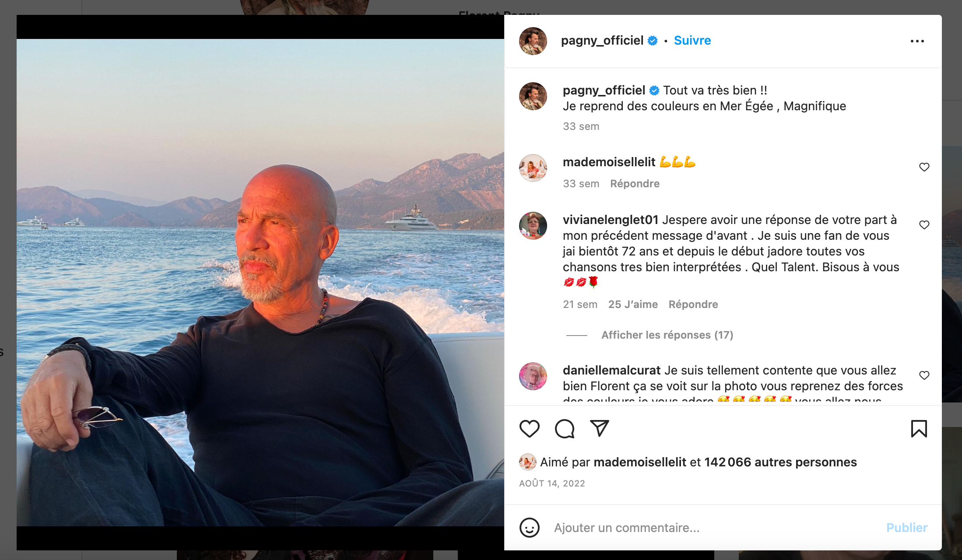Click the Publier button
Viewport: 962px width, 560px height.
pos(906,528)
